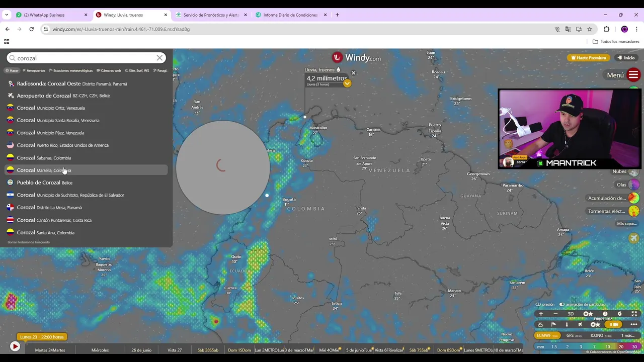The width and height of the screenshot is (644, 362).
Task: Expand Más capas layer list
Action: 627,224
